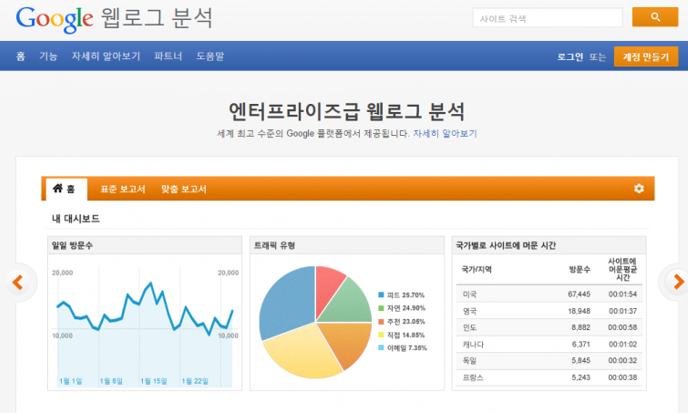The image size is (688, 413).
Task: Click the 방문수 column header
Action: pos(580,269)
